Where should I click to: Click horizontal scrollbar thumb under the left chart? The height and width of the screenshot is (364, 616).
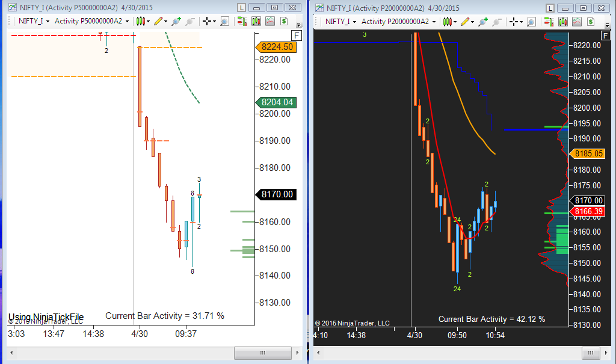click(x=263, y=353)
